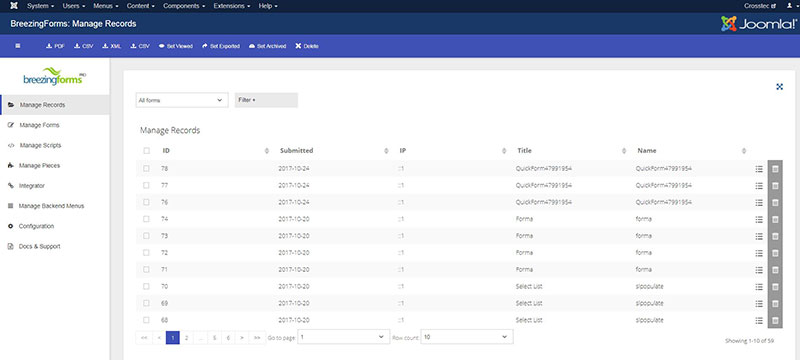Click the grey box icon for record 73
800x360 pixels.
click(775, 236)
